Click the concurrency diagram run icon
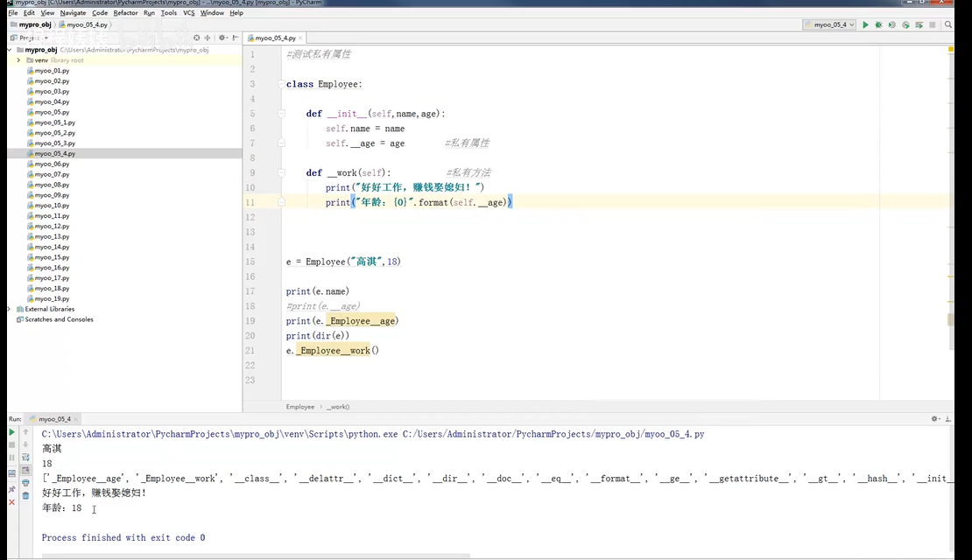The image size is (972, 560). tap(919, 24)
